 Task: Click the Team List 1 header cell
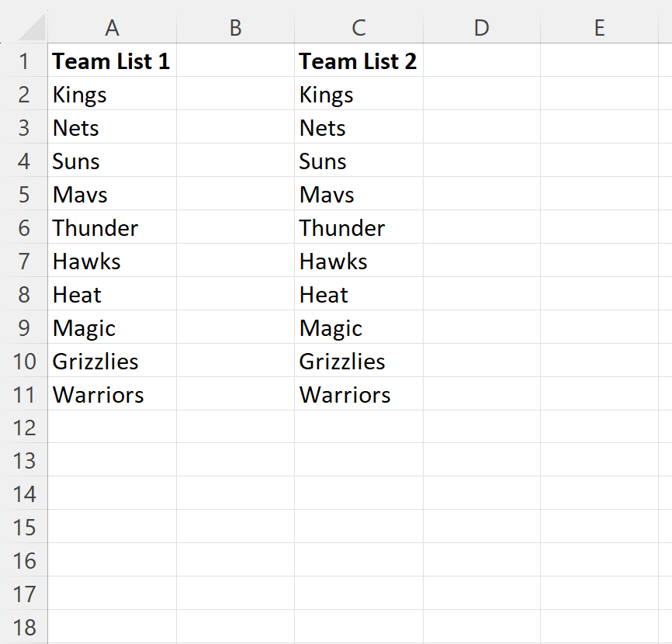point(112,61)
